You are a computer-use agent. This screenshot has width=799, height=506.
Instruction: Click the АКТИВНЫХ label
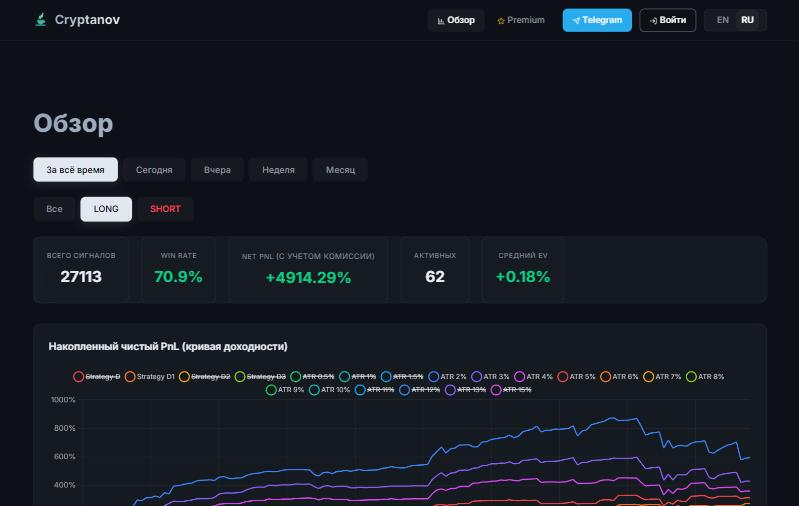(x=435, y=256)
